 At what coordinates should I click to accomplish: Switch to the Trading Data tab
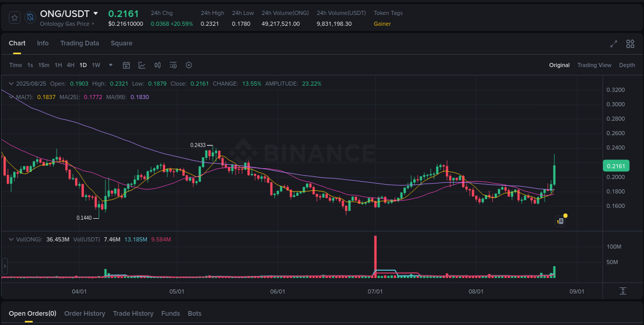[79, 43]
